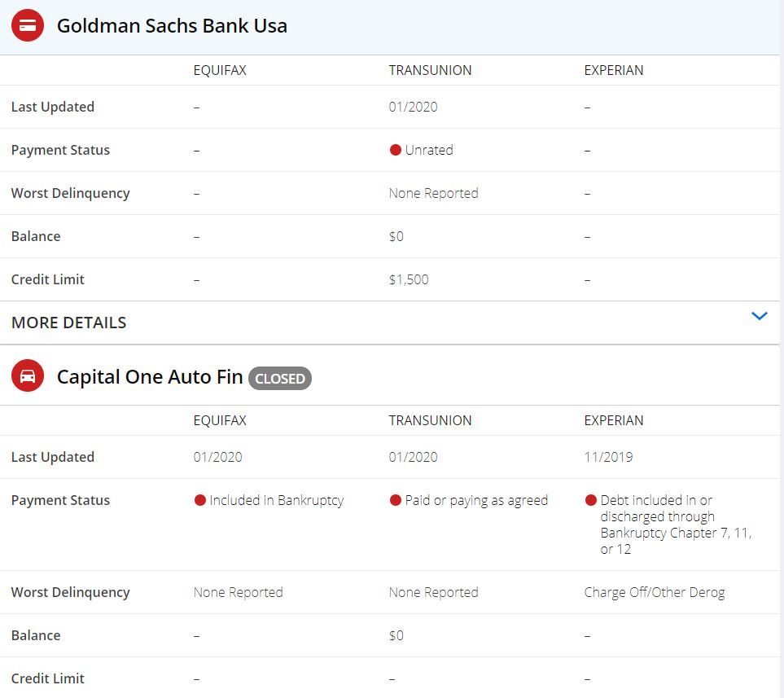Select Goldman Sachs TransUnion balance $0
This screenshot has width=784, height=698.
[396, 236]
